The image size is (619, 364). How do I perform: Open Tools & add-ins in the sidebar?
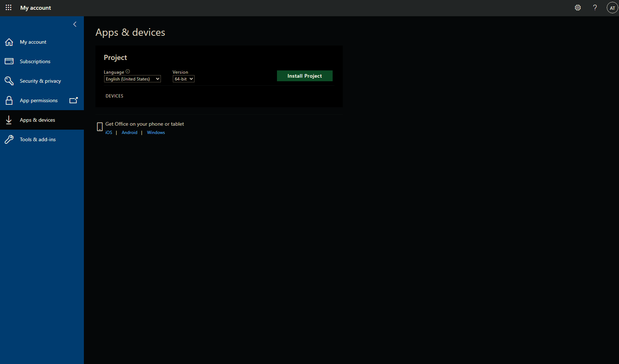point(42,139)
